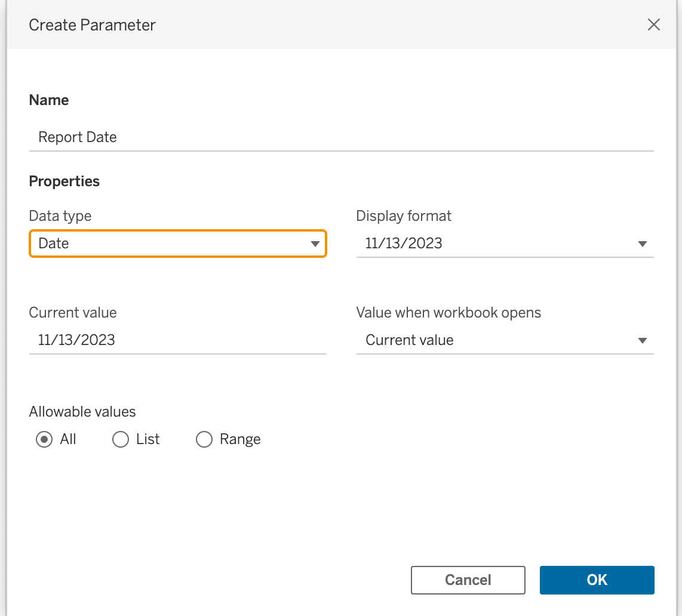Select the All allowable values radio
The width and height of the screenshot is (682, 616).
coord(44,439)
